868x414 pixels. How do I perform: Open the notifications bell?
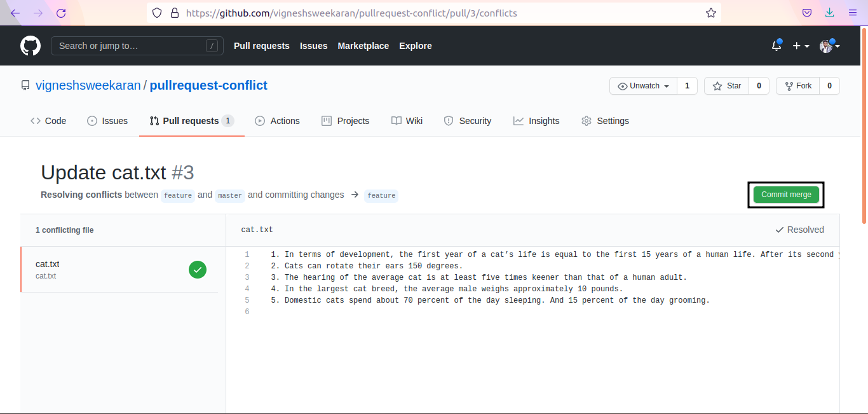[x=776, y=46]
